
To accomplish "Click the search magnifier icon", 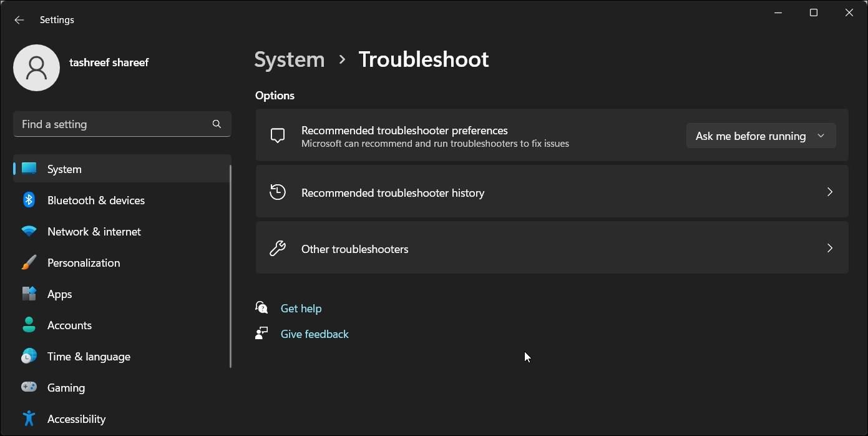I will tap(216, 124).
